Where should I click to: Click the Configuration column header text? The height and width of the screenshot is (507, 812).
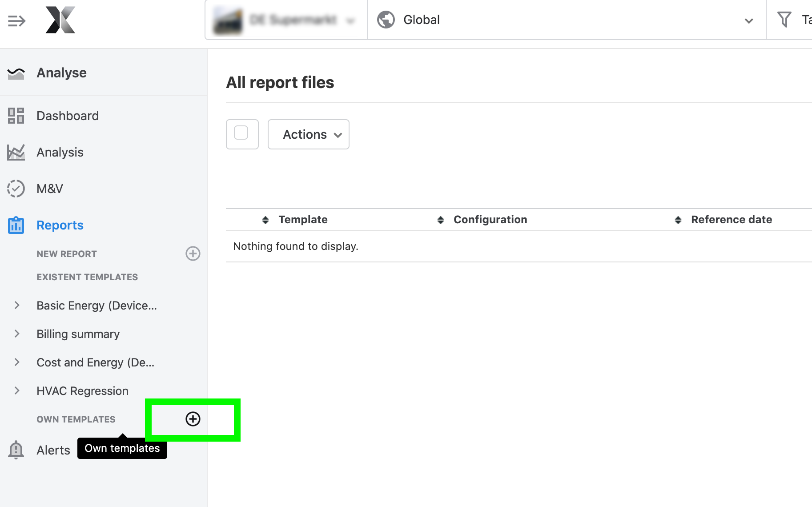490,220
